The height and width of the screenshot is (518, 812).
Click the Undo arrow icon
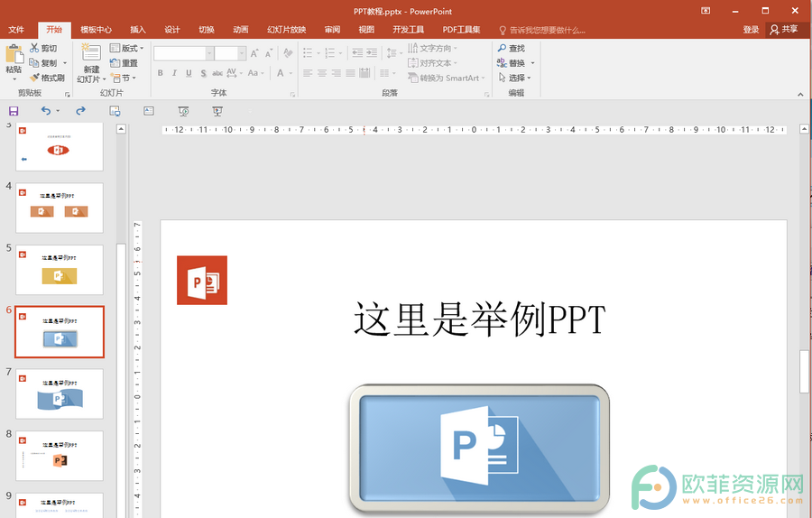click(46, 110)
